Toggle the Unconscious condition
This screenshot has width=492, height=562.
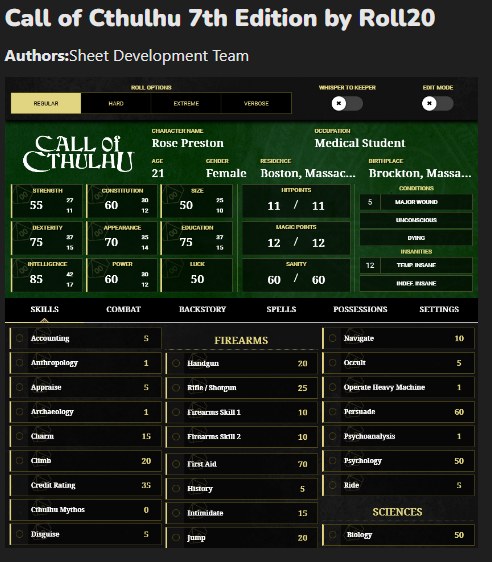[416, 220]
